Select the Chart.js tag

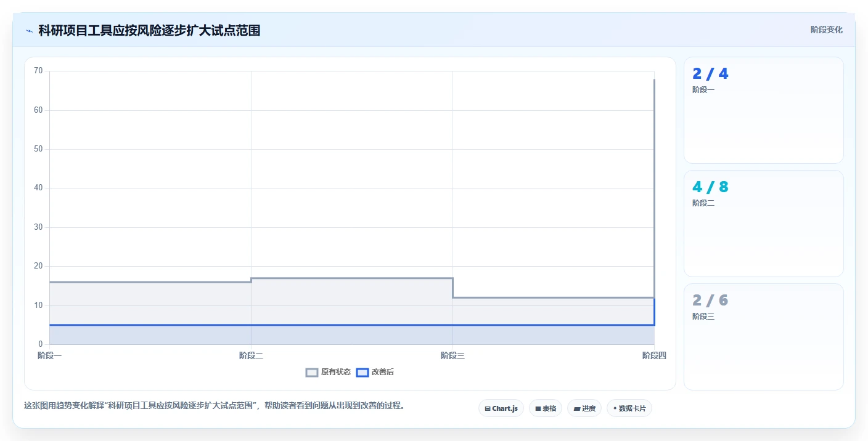click(x=501, y=408)
